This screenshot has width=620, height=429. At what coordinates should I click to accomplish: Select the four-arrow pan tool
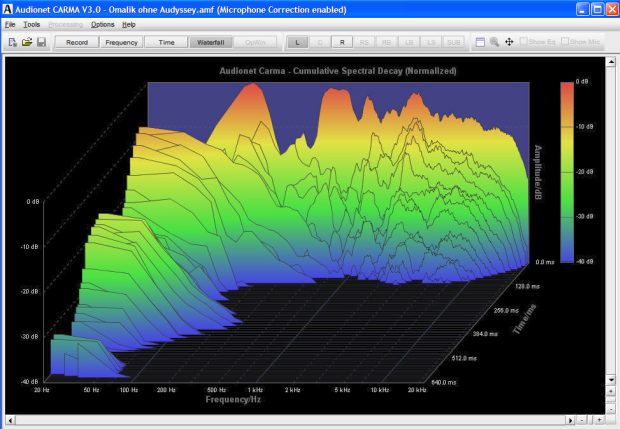pyautogui.click(x=509, y=42)
